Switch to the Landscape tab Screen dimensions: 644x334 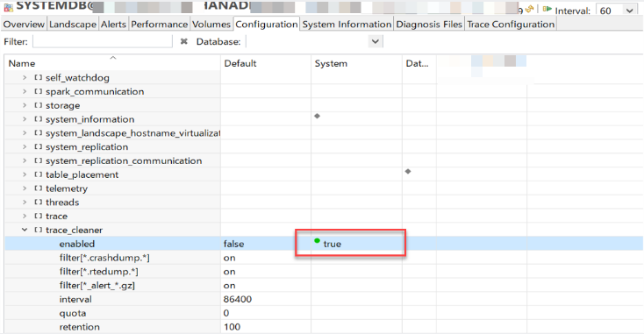coord(73,25)
